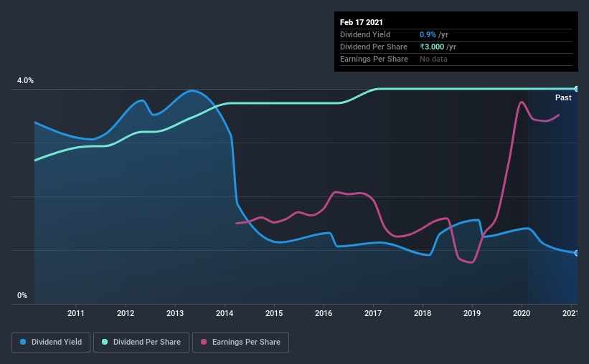The image size is (589, 364).
Task: Select the 2013 x-axis label
Action: click(175, 313)
